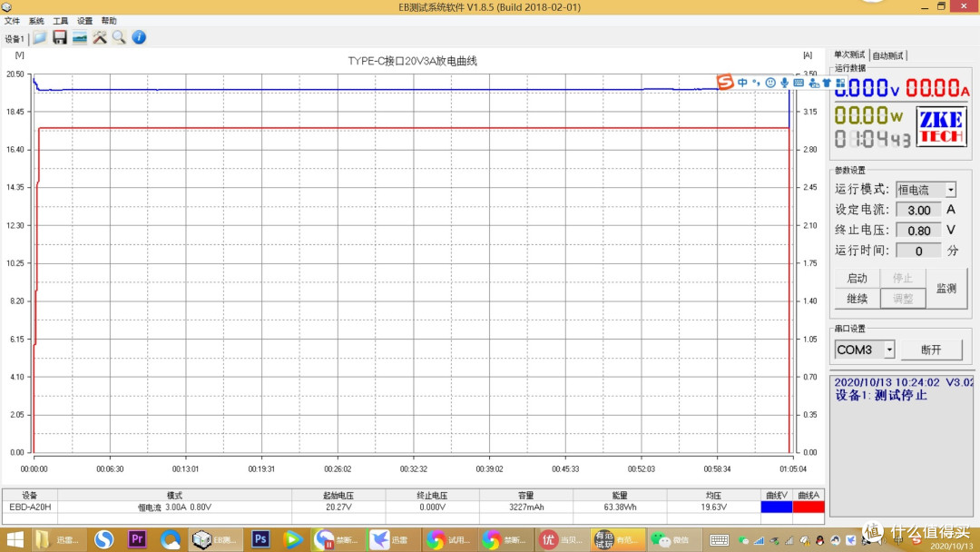This screenshot has height=552, width=980.
Task: Select the 恒电流 3.00A 0.80V mode cell
Action: (x=174, y=507)
